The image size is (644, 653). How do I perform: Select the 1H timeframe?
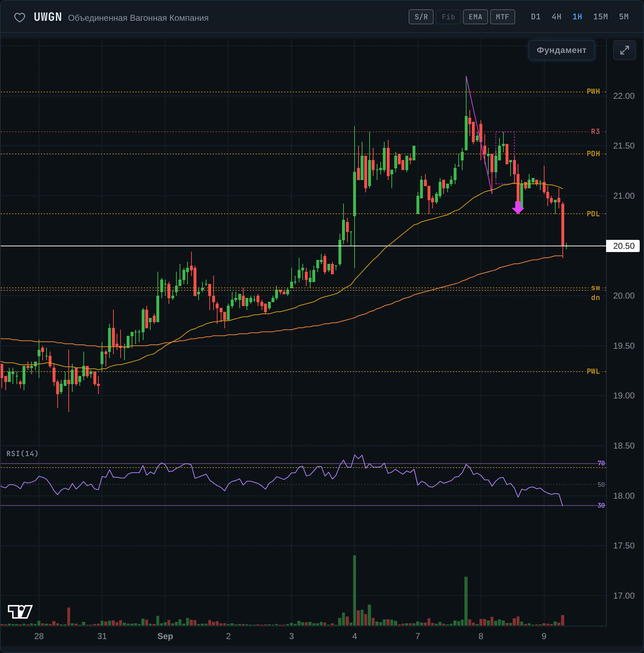pos(577,17)
